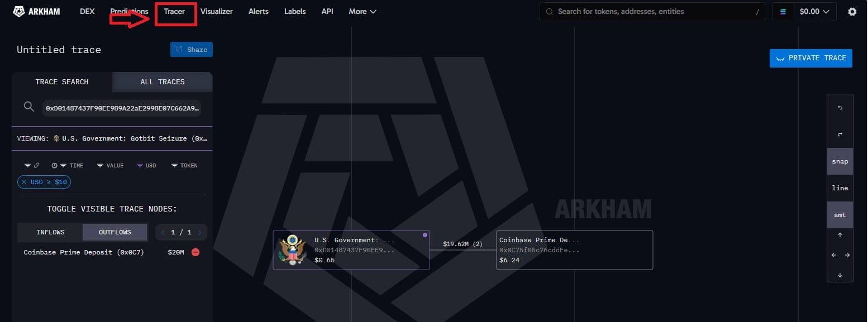The height and width of the screenshot is (322, 868).
Task: Open the API page
Action: click(327, 12)
